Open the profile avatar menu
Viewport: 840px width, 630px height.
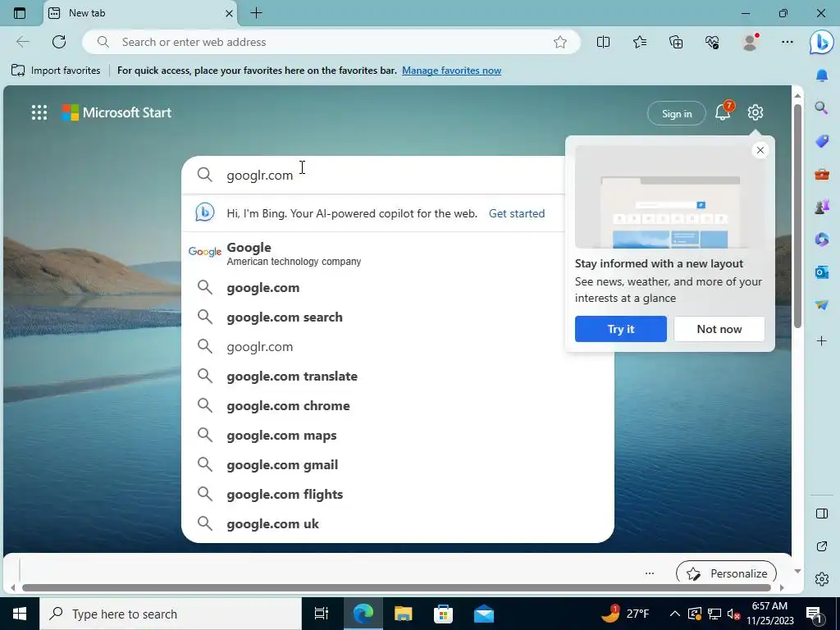(x=750, y=42)
